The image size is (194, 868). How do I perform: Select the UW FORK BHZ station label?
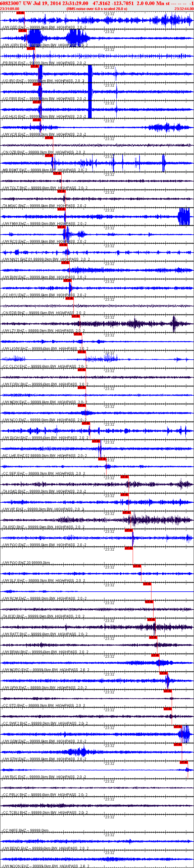[x=46, y=384]
